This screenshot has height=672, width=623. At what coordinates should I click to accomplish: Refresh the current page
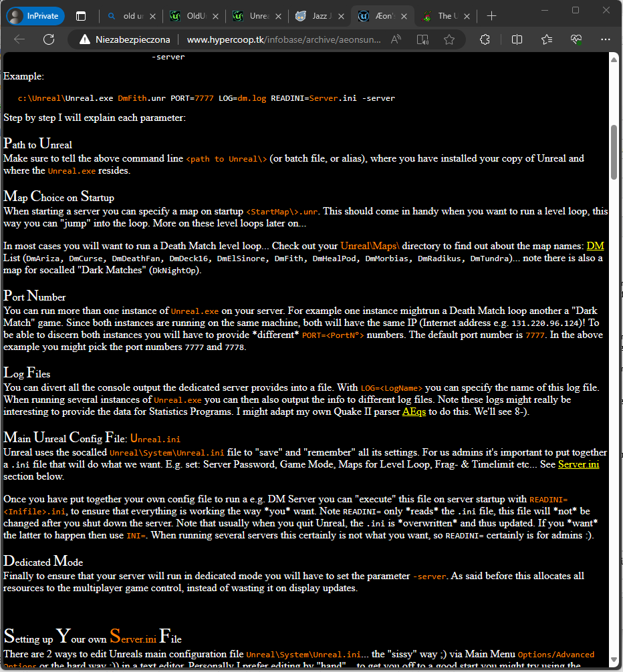pos(49,39)
